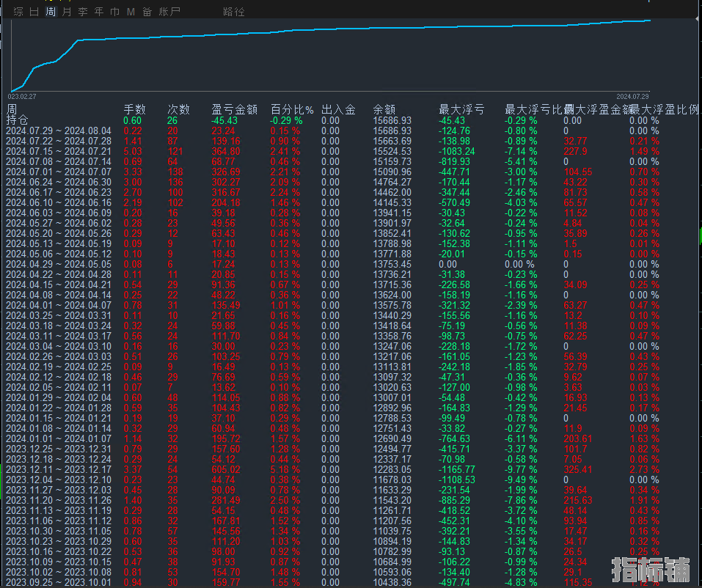The height and width of the screenshot is (588, 702).
Task: Switch to the 月 monthly tab
Action: point(67,12)
